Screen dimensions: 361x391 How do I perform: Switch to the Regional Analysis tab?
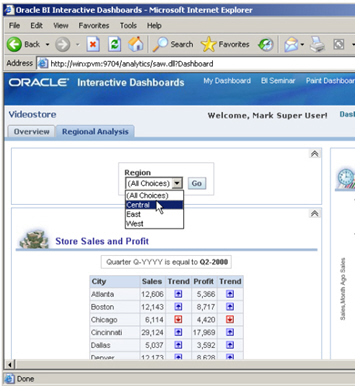pos(95,132)
